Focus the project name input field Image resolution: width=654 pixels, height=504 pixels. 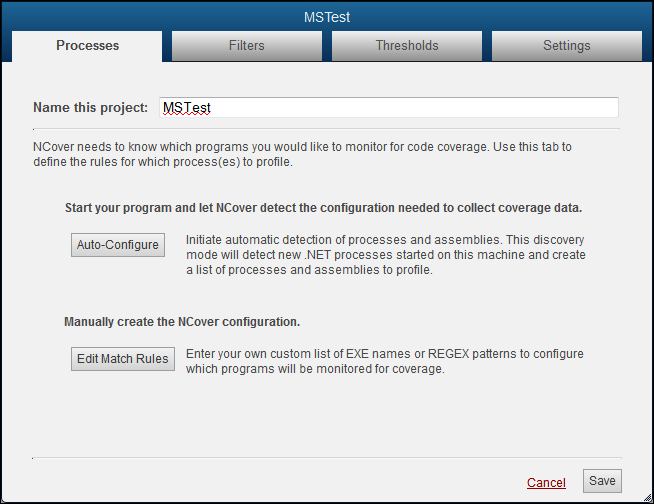coord(389,108)
